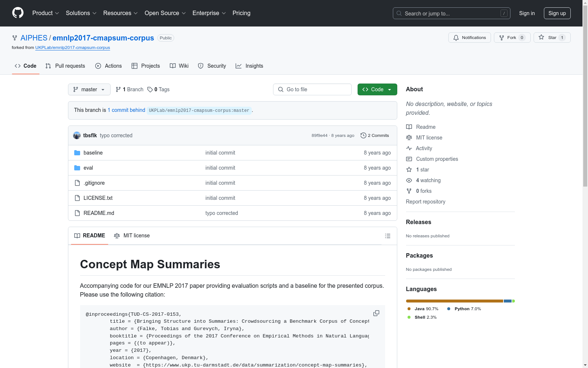Click the Python language bar segment
588x368 pixels.
(508, 301)
